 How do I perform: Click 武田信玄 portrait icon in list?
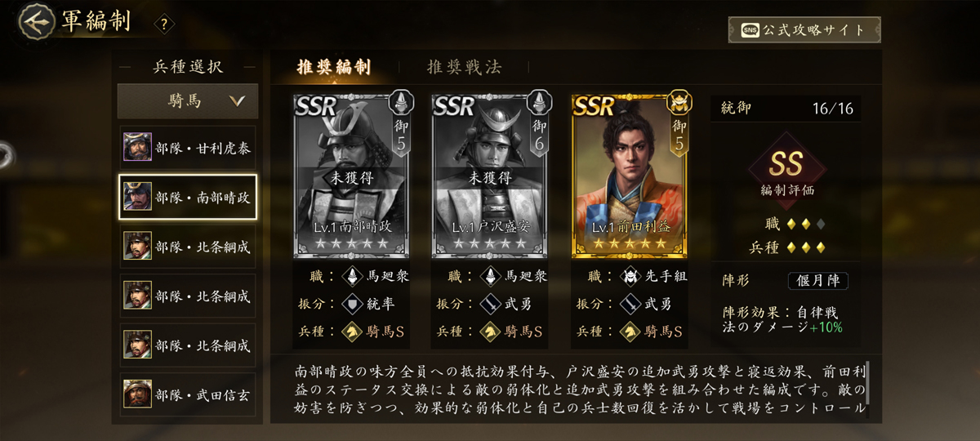[136, 394]
